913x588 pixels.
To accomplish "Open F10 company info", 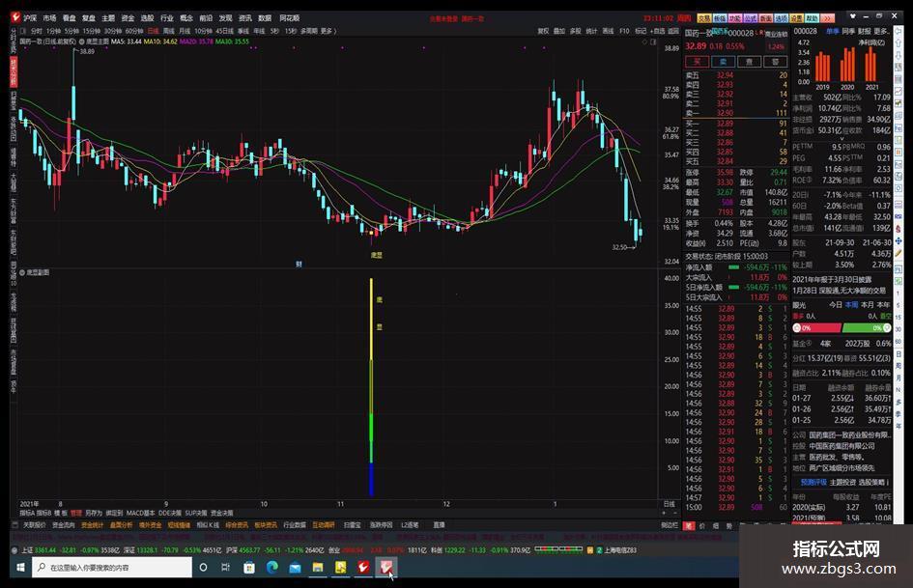I will coord(624,31).
